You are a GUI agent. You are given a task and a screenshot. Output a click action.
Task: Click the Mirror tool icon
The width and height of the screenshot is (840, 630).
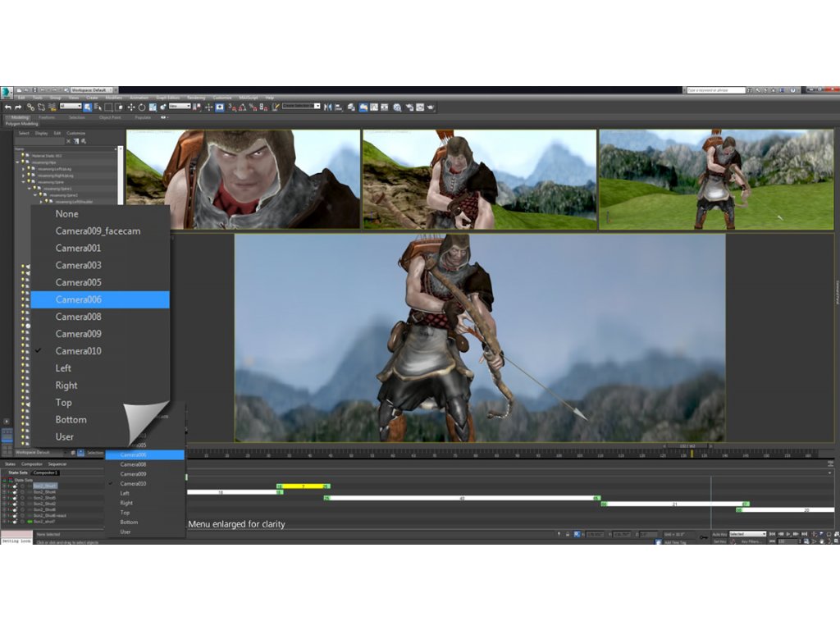[x=326, y=107]
